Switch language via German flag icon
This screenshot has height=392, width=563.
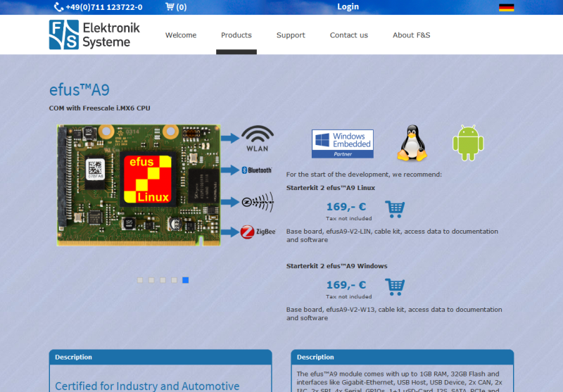click(x=506, y=8)
